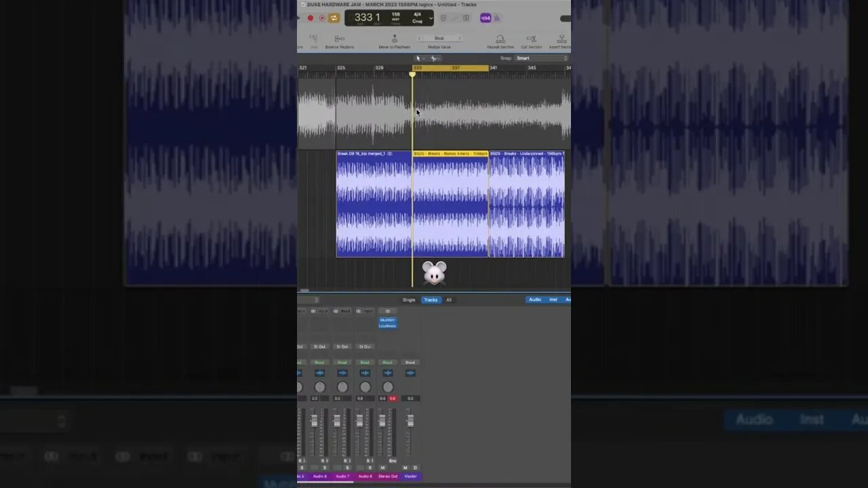Toggle the Inst channel filter button

pyautogui.click(x=553, y=300)
